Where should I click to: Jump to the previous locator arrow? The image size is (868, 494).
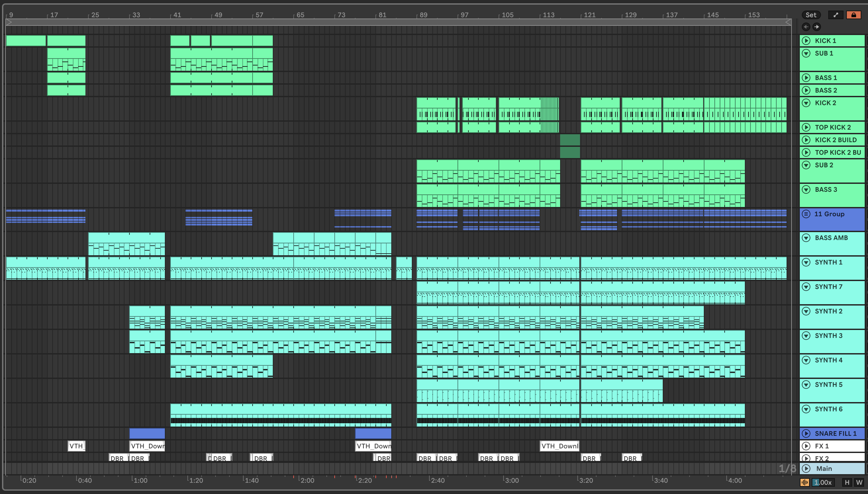(806, 27)
